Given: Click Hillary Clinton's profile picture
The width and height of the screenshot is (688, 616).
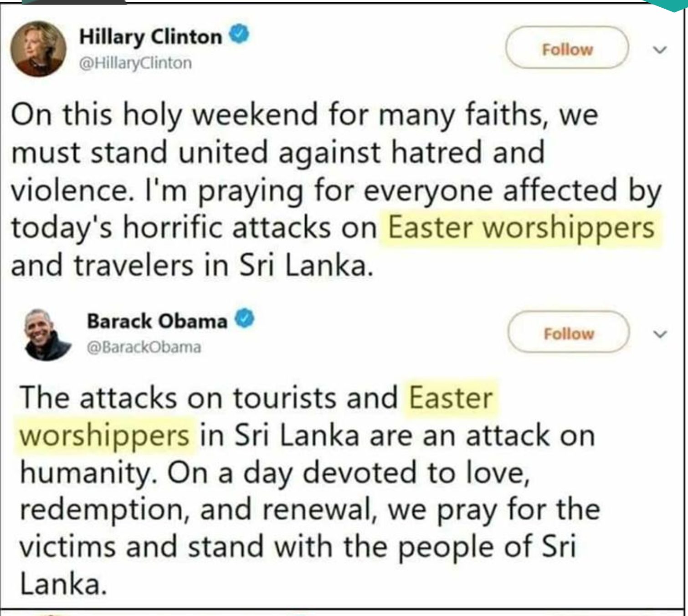Looking at the screenshot, I should [38, 49].
